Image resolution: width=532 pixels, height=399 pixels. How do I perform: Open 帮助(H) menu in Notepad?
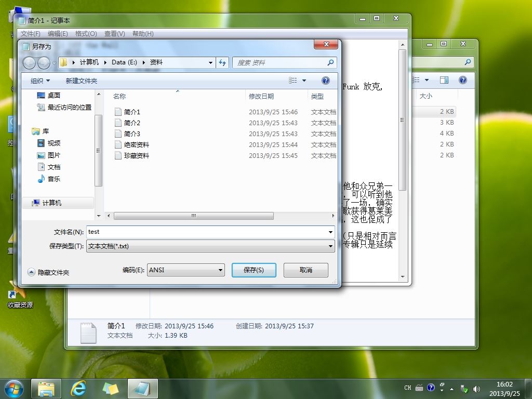pyautogui.click(x=143, y=34)
